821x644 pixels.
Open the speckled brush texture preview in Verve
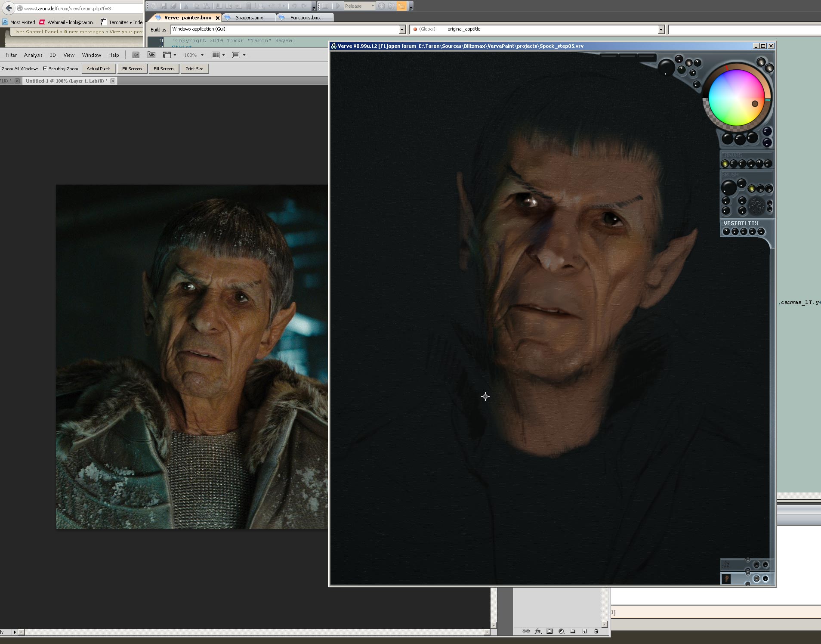[756, 206]
